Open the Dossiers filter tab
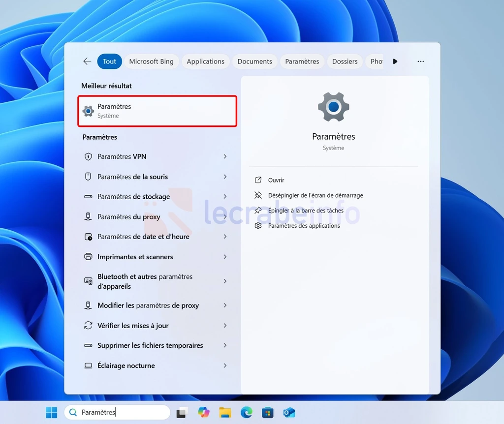 point(345,61)
